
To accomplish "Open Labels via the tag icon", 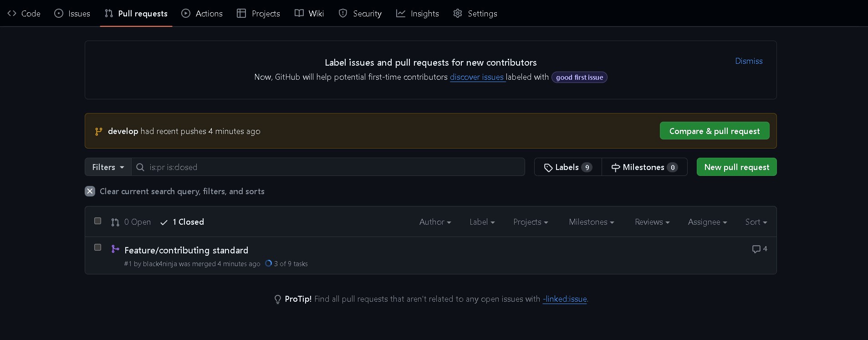I will point(548,168).
